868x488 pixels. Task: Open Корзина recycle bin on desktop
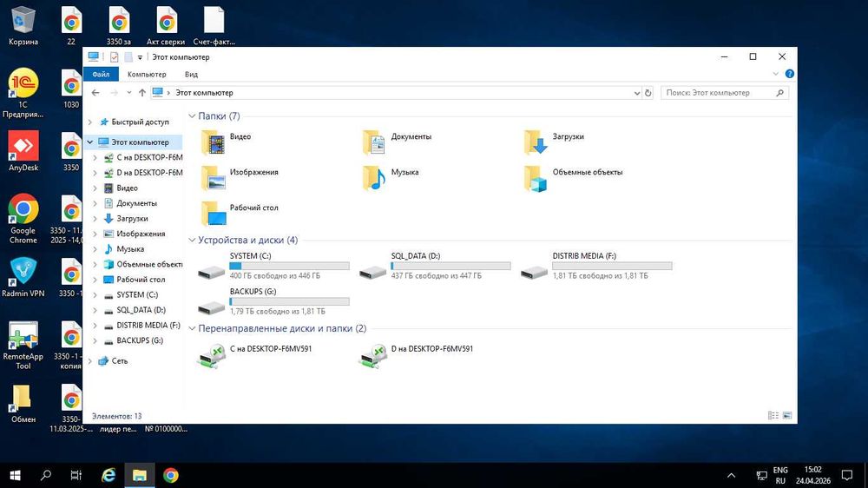click(x=23, y=26)
